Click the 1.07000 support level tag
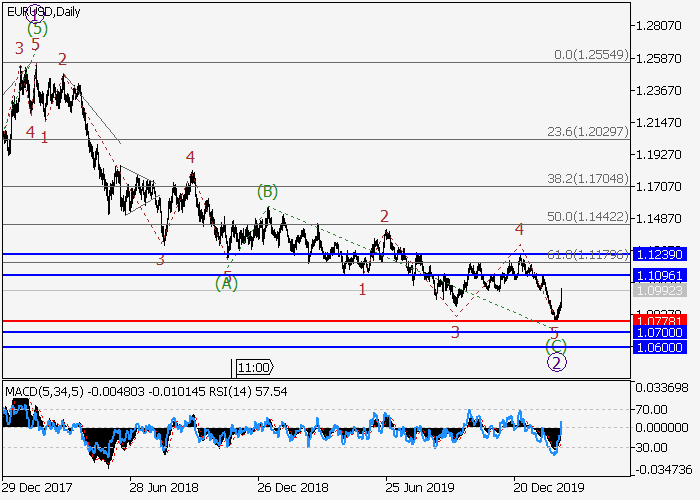The width and height of the screenshot is (700, 500). click(657, 332)
